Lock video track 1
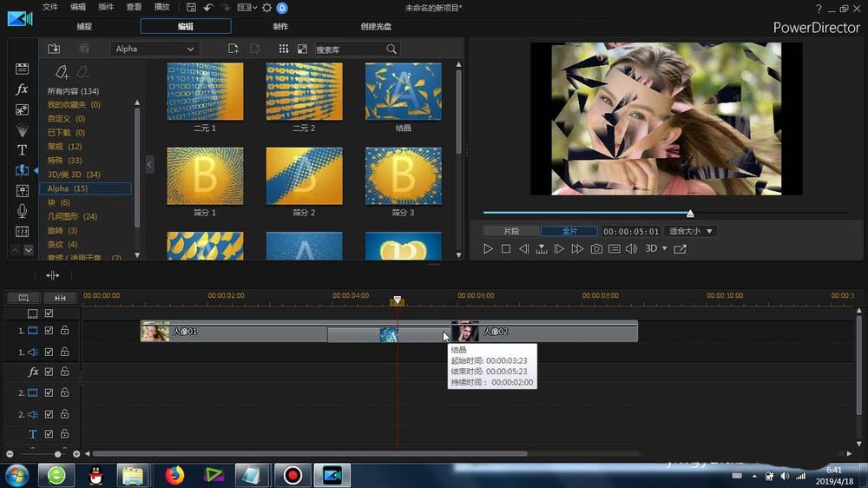The width and height of the screenshot is (868, 488). (65, 330)
